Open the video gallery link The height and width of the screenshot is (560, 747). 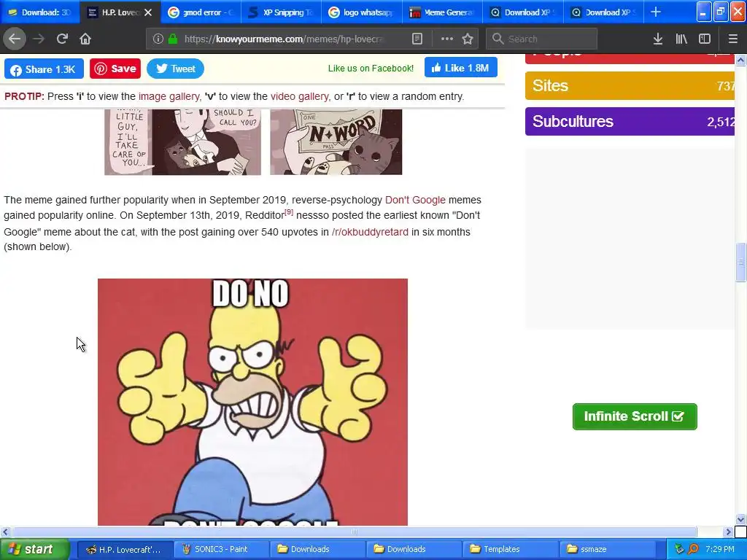pos(299,96)
